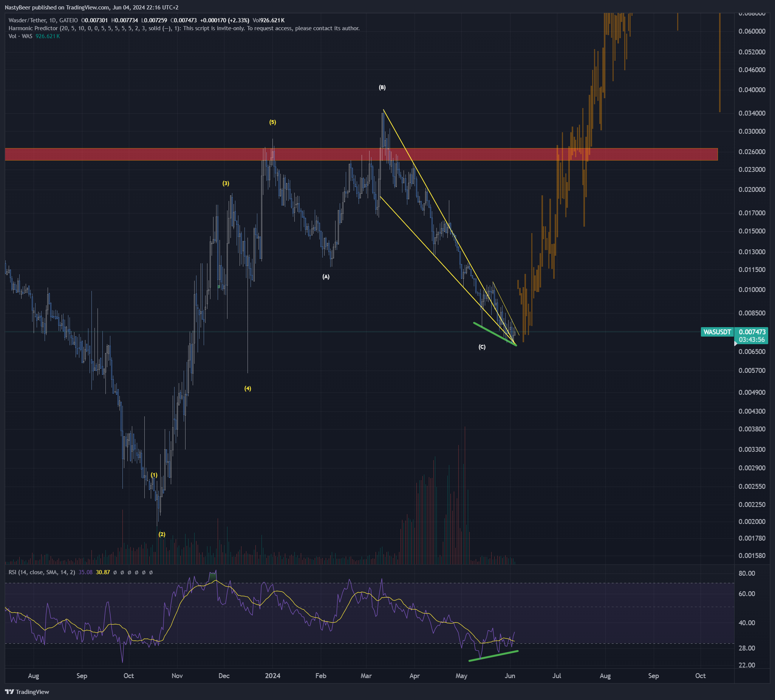
Task: Click the RSI axis label 28.00
Action: (x=747, y=648)
